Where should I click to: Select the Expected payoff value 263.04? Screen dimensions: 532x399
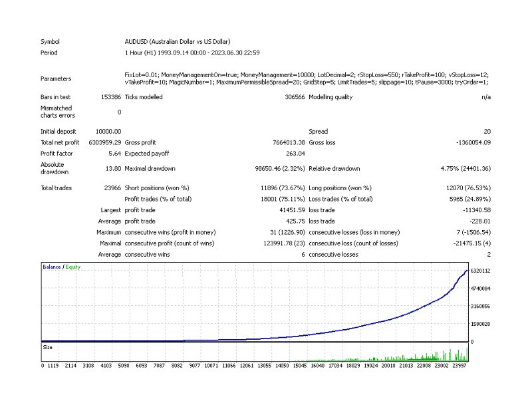295,154
